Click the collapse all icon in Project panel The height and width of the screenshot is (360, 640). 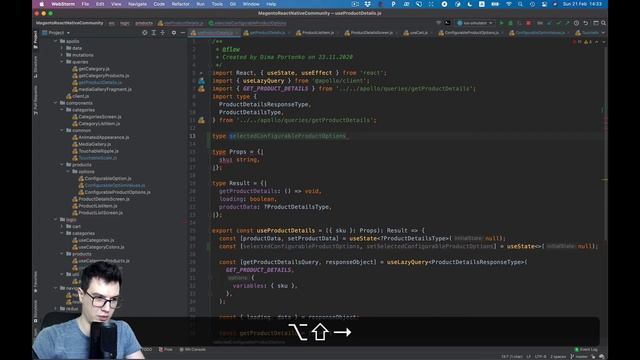163,33
